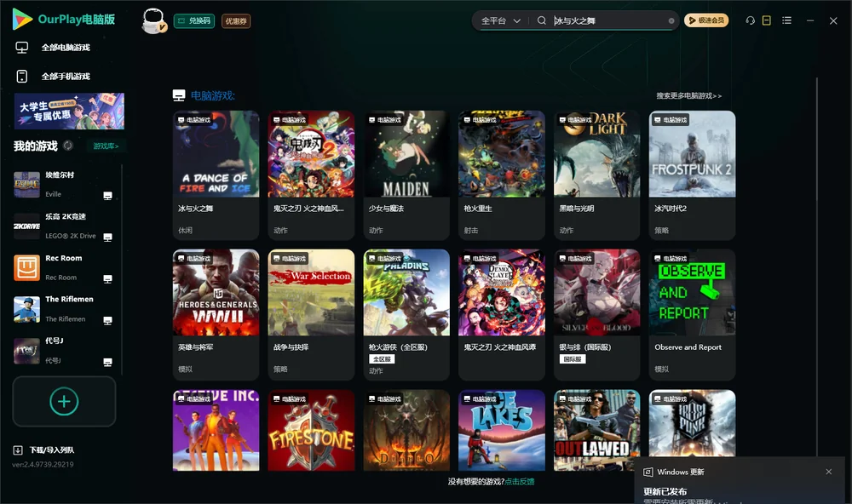The image size is (852, 504).
Task: Open the user avatar profile
Action: coord(153,20)
